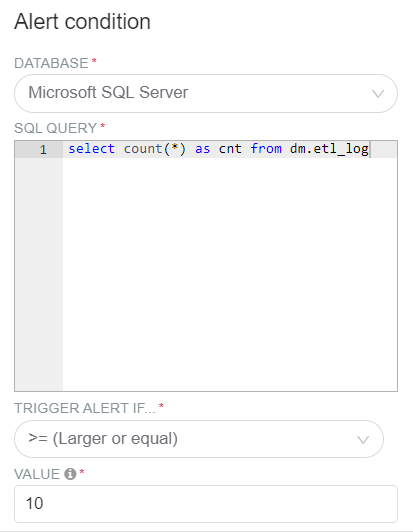Click the VALUE info icon
Viewport: 413px width, 532px height.
[70, 474]
